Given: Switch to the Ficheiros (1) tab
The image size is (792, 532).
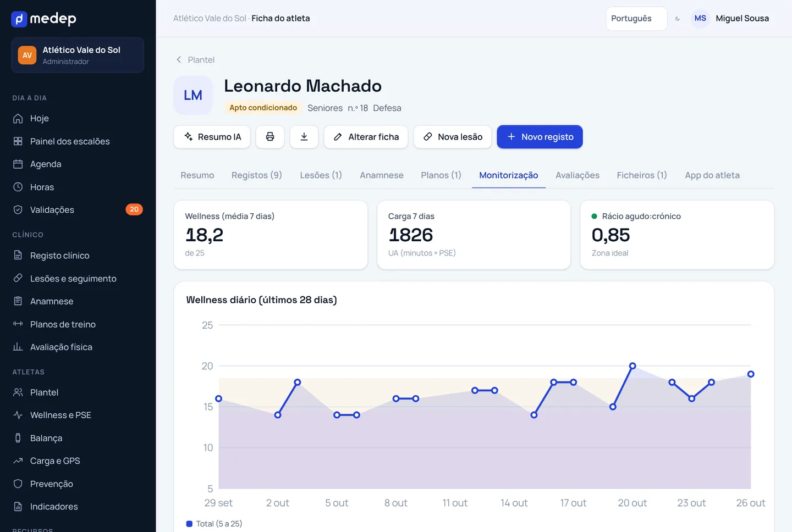Looking at the screenshot, I should pyautogui.click(x=642, y=175).
